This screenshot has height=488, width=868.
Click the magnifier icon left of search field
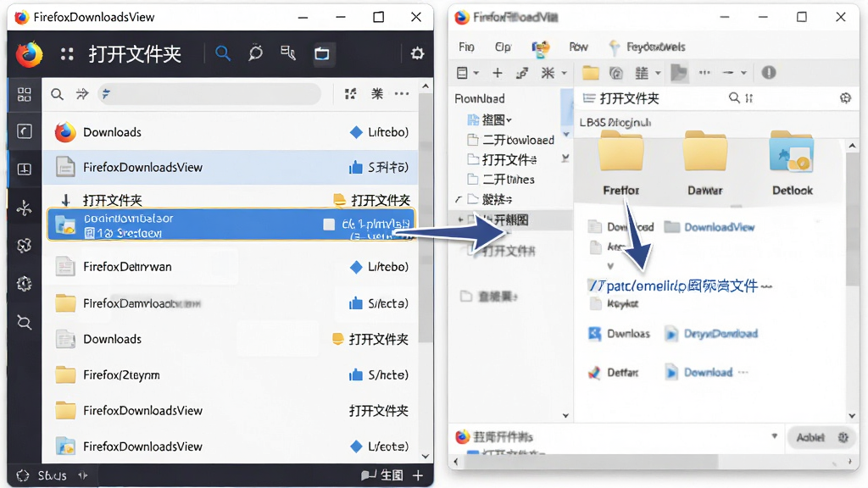click(57, 94)
